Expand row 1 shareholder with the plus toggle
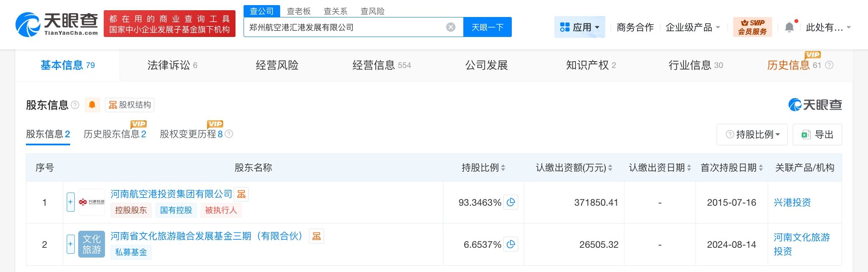The image size is (868, 272). (71, 202)
